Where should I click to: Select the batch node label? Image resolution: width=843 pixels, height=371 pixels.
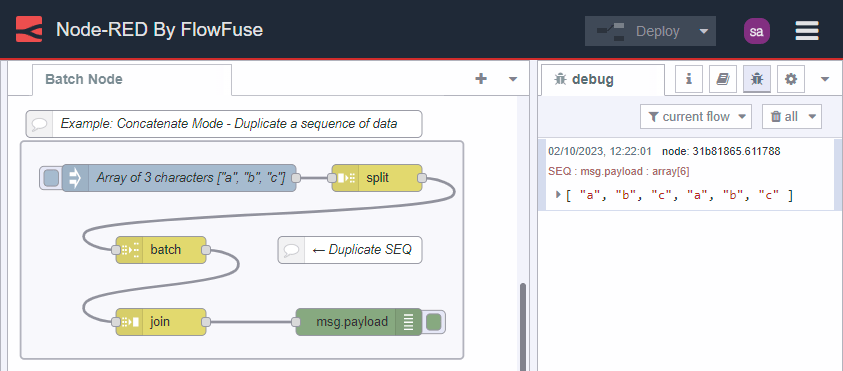pyautogui.click(x=166, y=250)
